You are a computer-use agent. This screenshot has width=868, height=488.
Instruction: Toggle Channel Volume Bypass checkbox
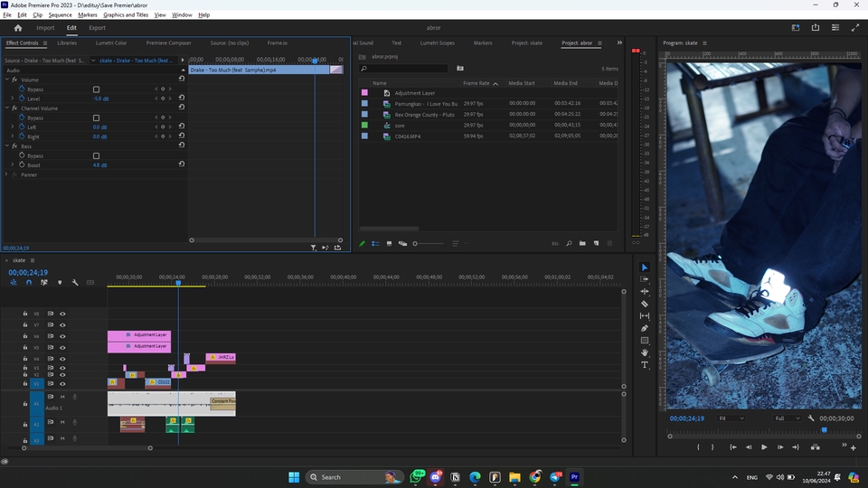tap(97, 117)
